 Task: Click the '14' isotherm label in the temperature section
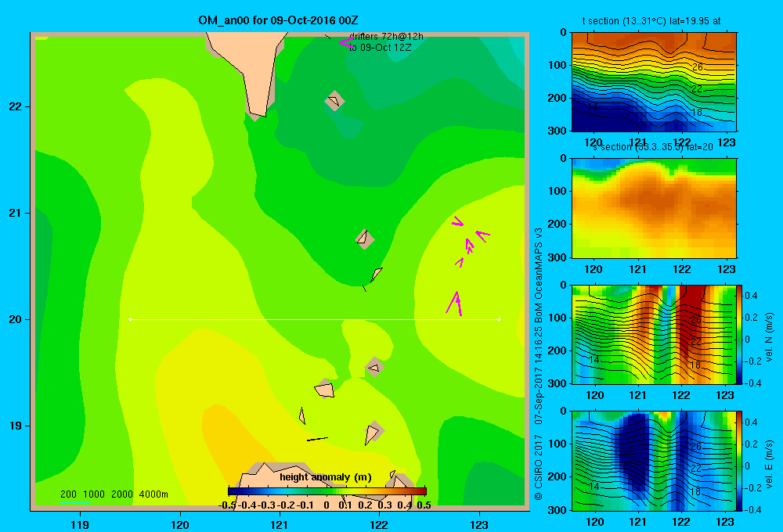point(592,107)
